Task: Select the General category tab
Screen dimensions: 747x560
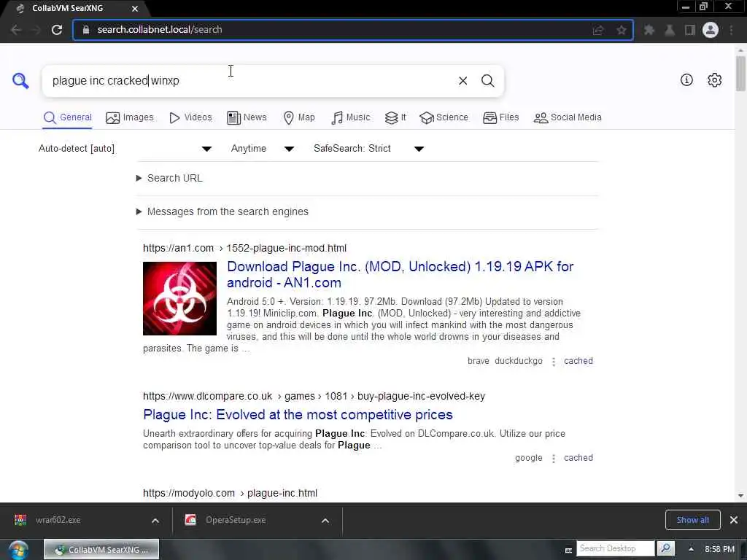Action: [x=67, y=117]
